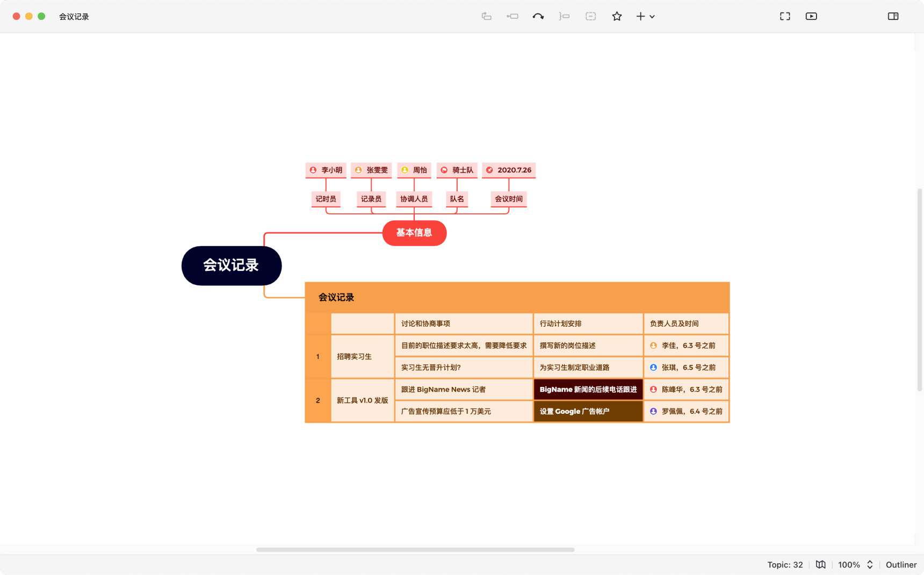Select 为实习生制定职业道路 cell

tap(588, 368)
